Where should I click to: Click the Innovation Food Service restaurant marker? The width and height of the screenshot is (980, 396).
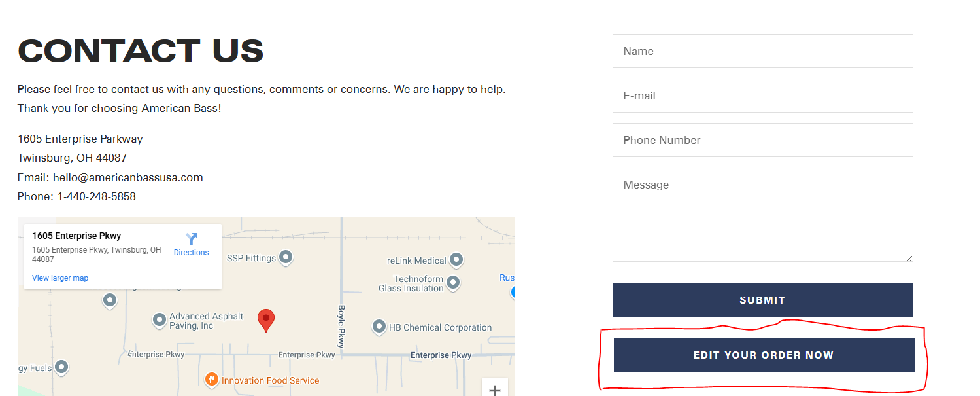coord(211,379)
